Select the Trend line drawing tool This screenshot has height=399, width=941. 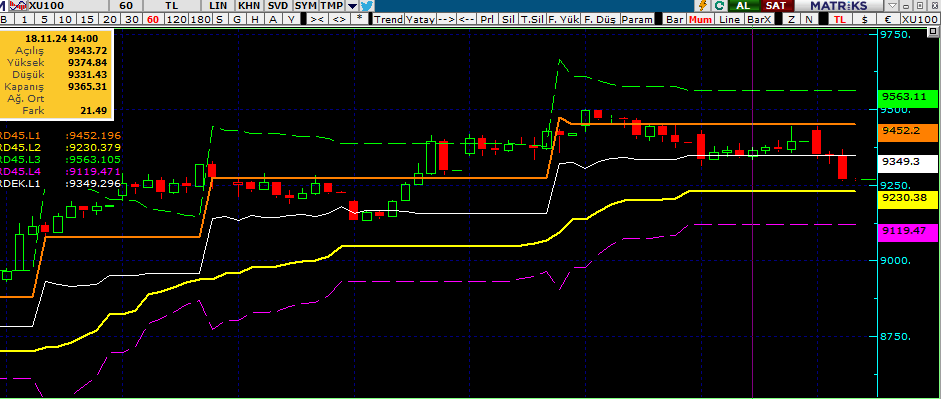pos(388,19)
